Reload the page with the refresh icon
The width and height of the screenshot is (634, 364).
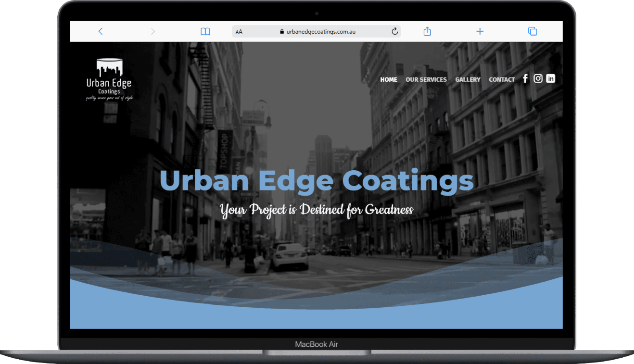point(394,31)
